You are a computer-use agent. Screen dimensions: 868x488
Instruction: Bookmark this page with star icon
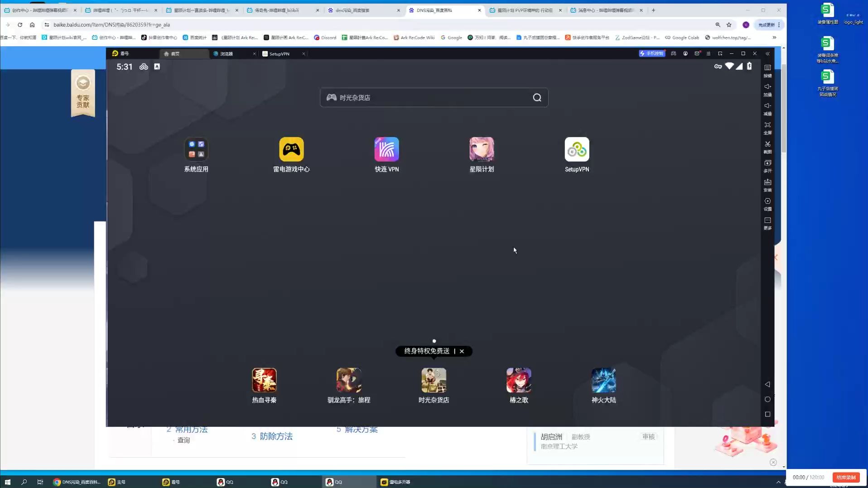pyautogui.click(x=729, y=25)
